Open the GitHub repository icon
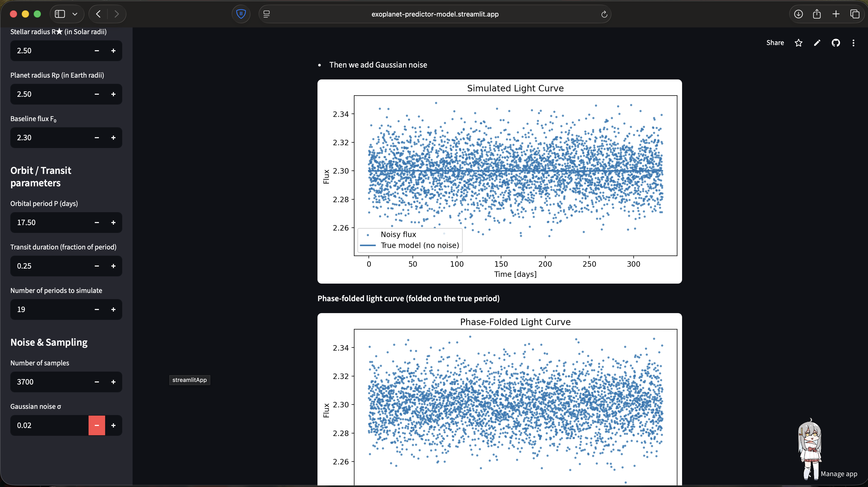868x487 pixels. pyautogui.click(x=836, y=43)
